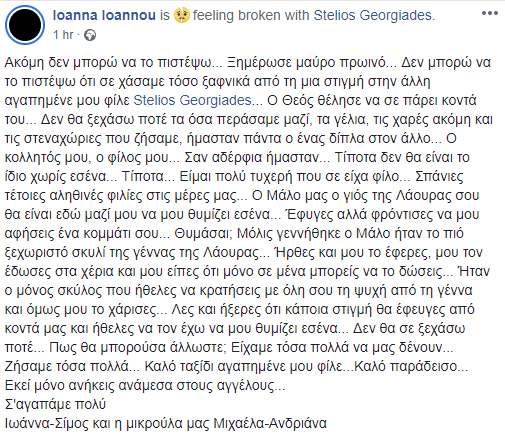Click the word "Θυμάσαι;" in the post
This screenshot has width=505, height=435.
click(x=203, y=233)
